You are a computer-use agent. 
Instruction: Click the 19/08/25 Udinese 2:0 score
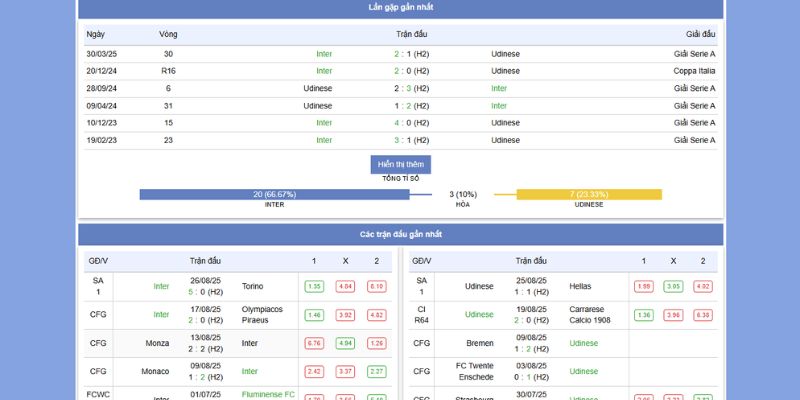[532, 320]
